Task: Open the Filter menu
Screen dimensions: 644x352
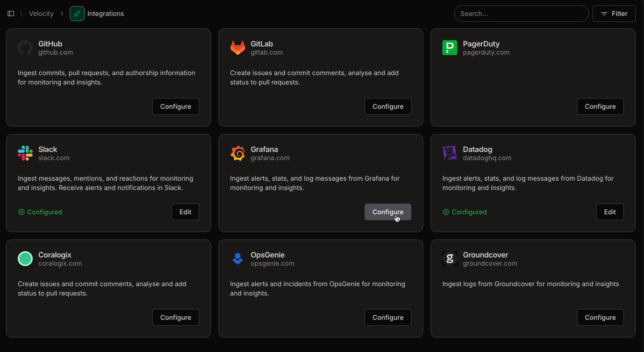Action: (x=614, y=14)
